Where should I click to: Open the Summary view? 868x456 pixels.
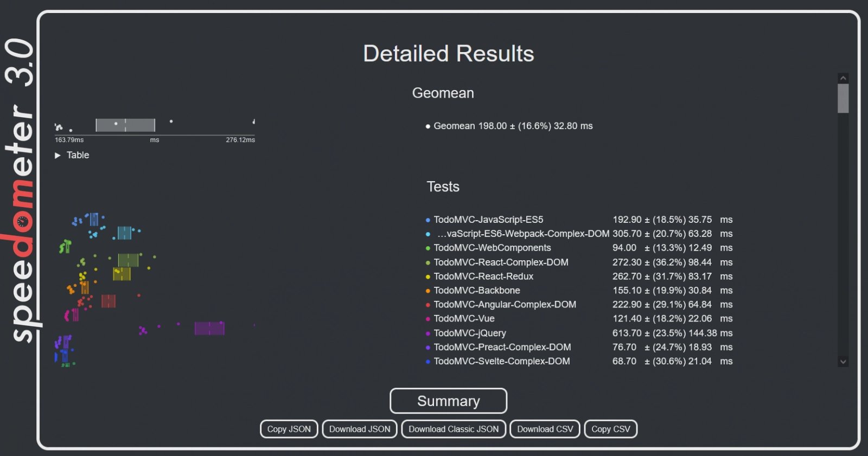[448, 401]
